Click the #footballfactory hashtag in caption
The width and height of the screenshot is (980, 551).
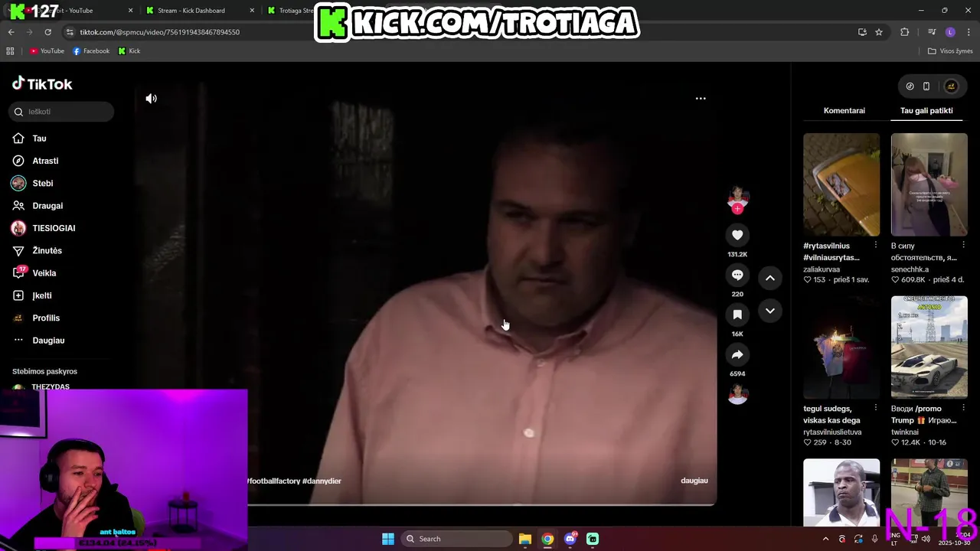(273, 481)
